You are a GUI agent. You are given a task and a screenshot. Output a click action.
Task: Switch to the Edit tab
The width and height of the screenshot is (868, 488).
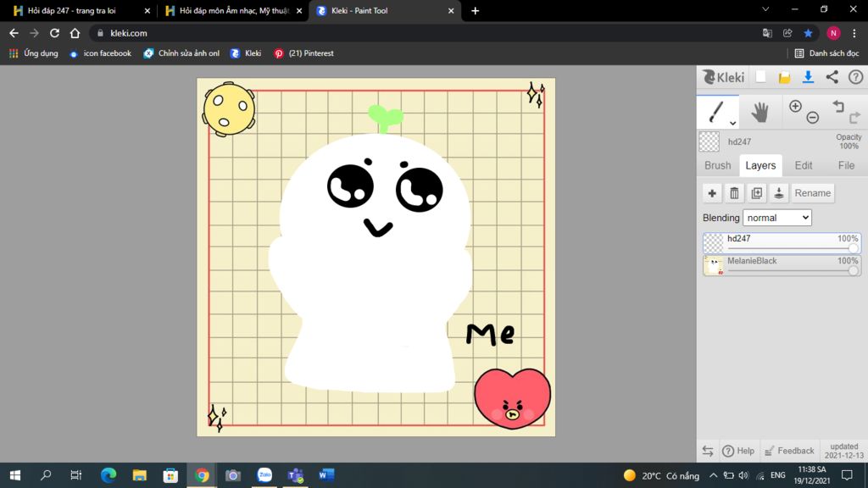804,165
